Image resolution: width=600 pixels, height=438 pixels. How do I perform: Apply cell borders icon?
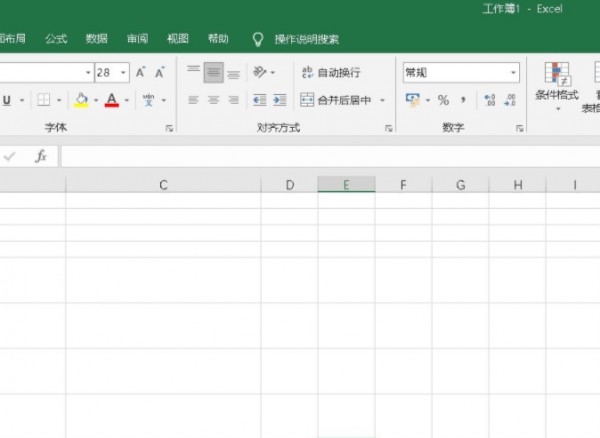(x=44, y=100)
